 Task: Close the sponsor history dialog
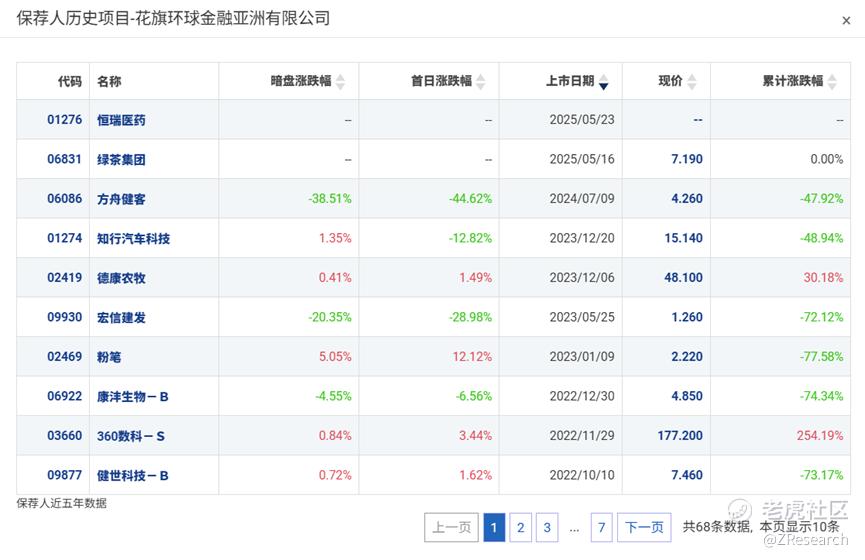[x=846, y=21]
